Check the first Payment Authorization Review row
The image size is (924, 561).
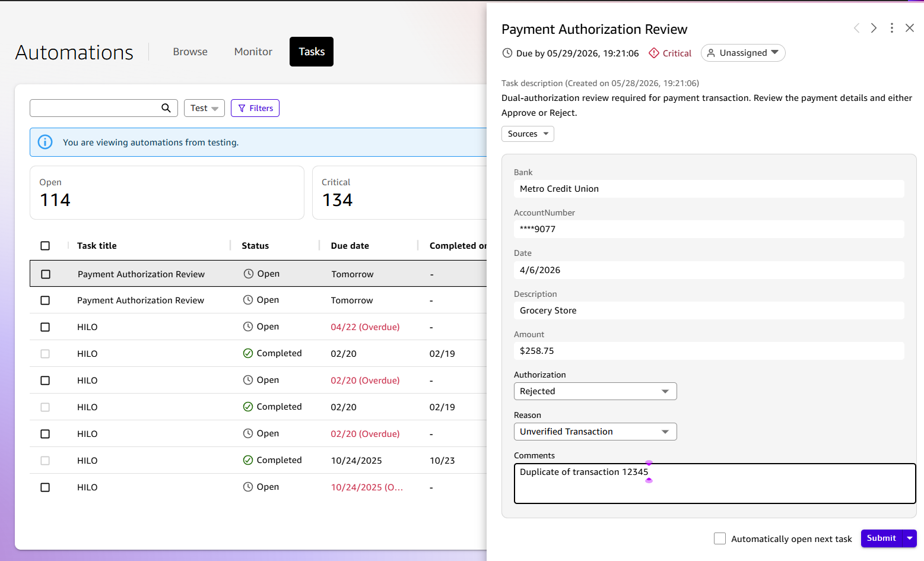tap(46, 274)
